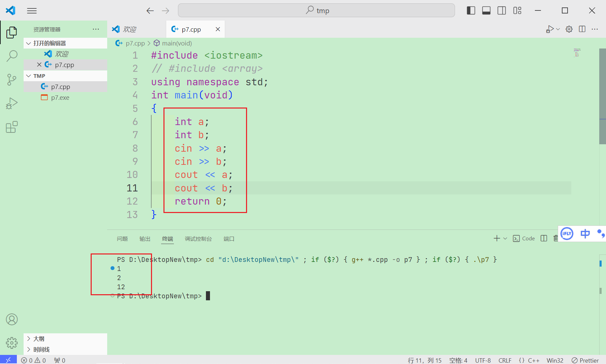This screenshot has width=606, height=364.
Task: Select the 终端 panel tab
Action: pos(168,239)
